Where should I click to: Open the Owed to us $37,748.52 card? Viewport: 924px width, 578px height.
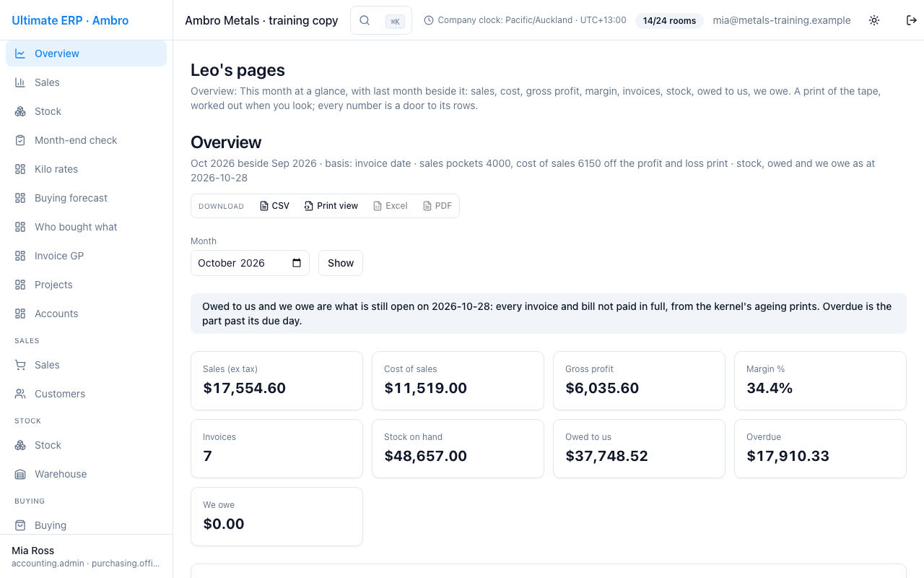coord(639,449)
